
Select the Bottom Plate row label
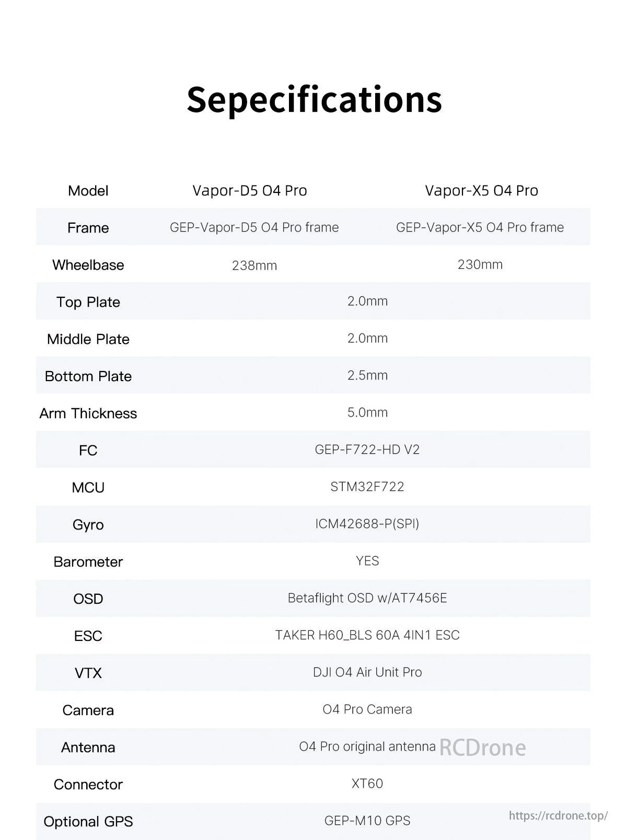tap(88, 376)
